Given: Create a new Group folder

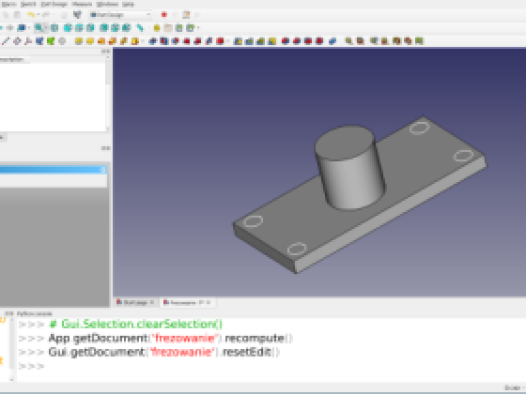Looking at the screenshot, I should click(168, 28).
